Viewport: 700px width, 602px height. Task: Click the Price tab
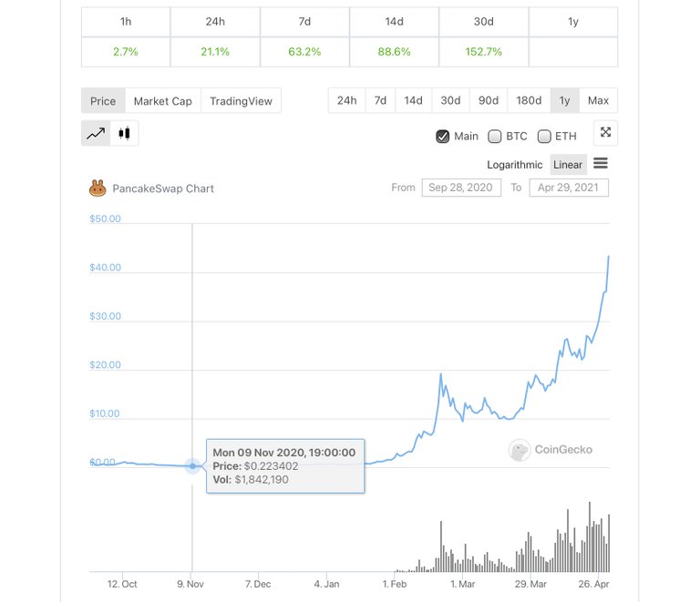pos(103,101)
